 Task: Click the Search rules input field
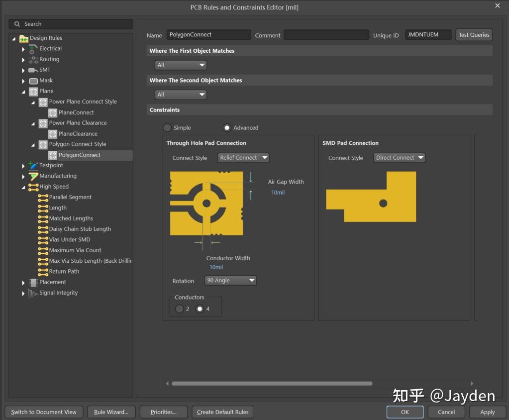[71, 24]
